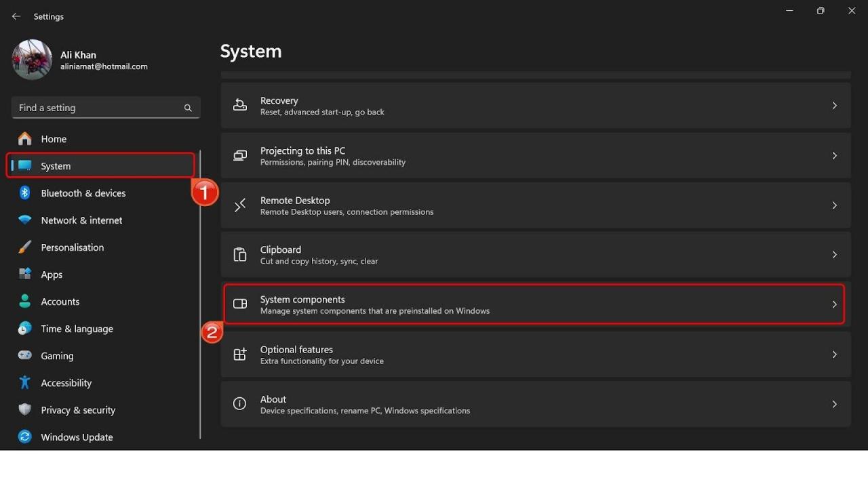The height and width of the screenshot is (488, 868).
Task: Click the Projecting to this PC icon
Action: click(240, 156)
